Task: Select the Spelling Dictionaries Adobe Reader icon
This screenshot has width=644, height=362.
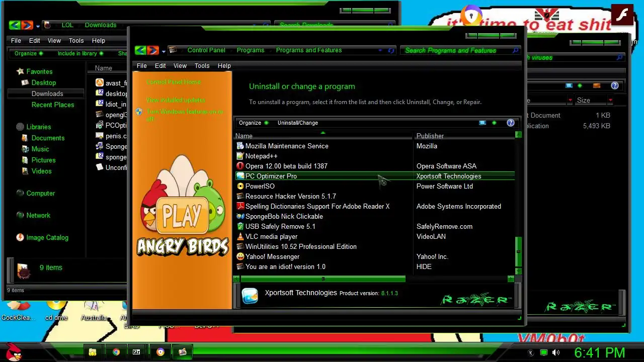Action: click(x=240, y=206)
